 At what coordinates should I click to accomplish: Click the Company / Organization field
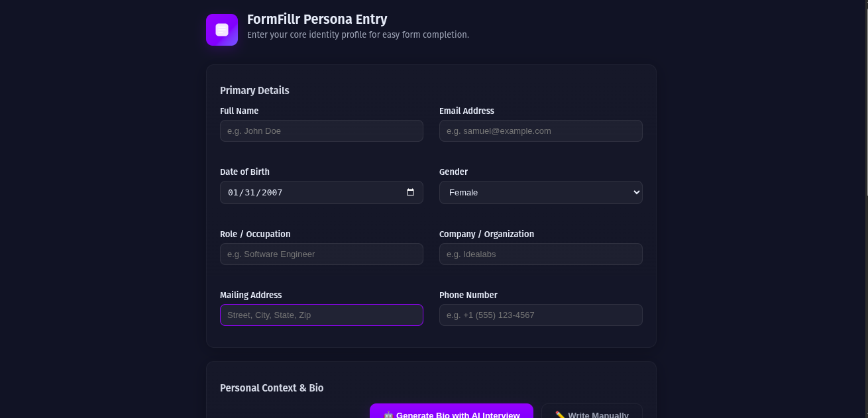pyautogui.click(x=541, y=254)
